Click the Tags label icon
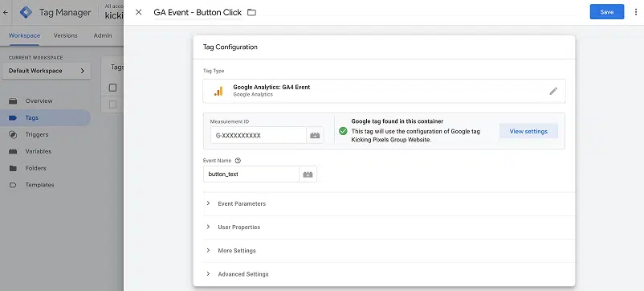 coord(13,118)
